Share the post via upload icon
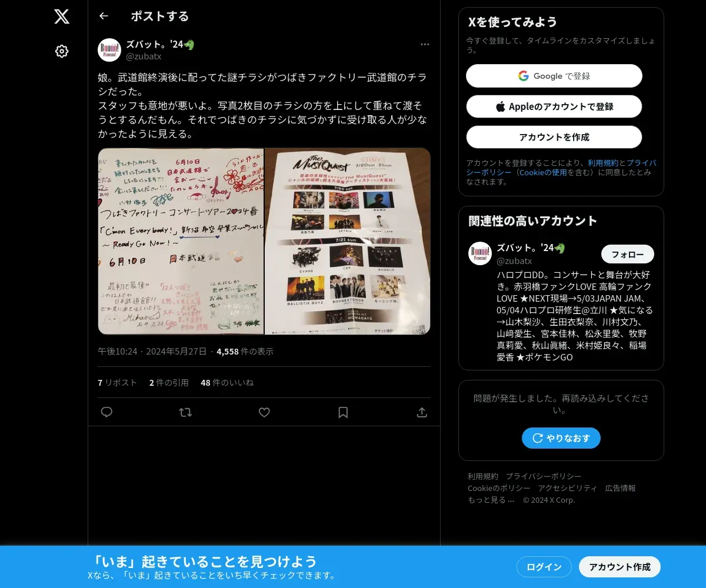This screenshot has width=706, height=588. coord(422,412)
